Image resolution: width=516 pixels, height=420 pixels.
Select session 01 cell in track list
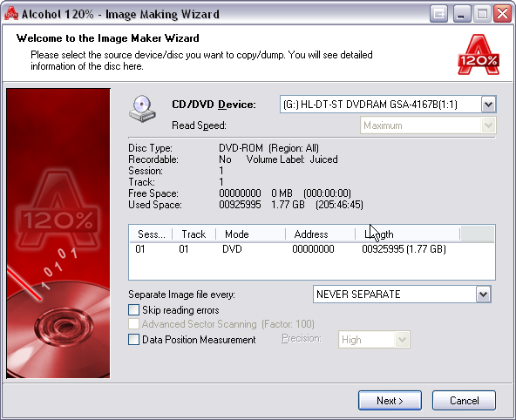(x=140, y=249)
